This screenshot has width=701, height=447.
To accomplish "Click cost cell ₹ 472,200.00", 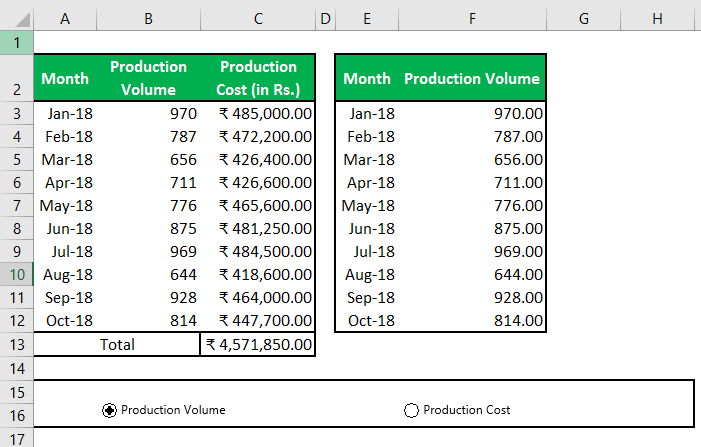I will pos(258,136).
